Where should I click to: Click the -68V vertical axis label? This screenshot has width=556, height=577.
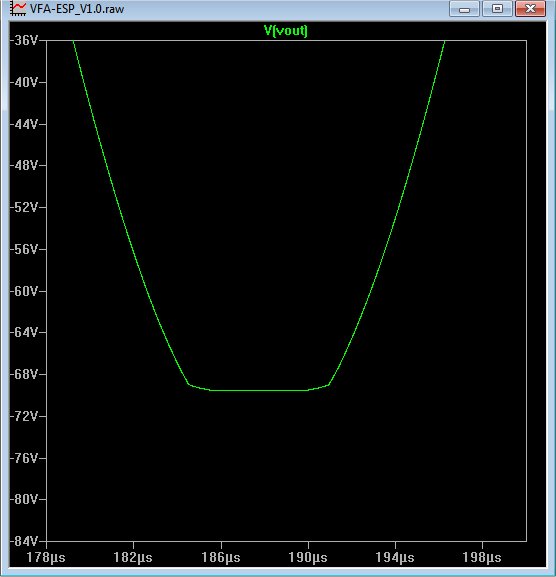[24, 374]
